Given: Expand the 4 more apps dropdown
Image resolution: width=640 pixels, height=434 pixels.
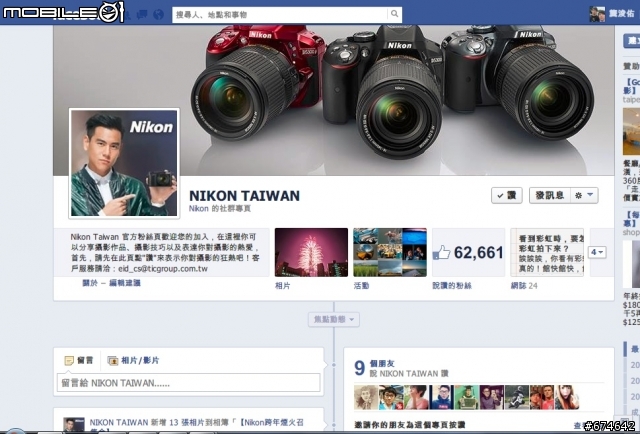Looking at the screenshot, I should tap(597, 252).
